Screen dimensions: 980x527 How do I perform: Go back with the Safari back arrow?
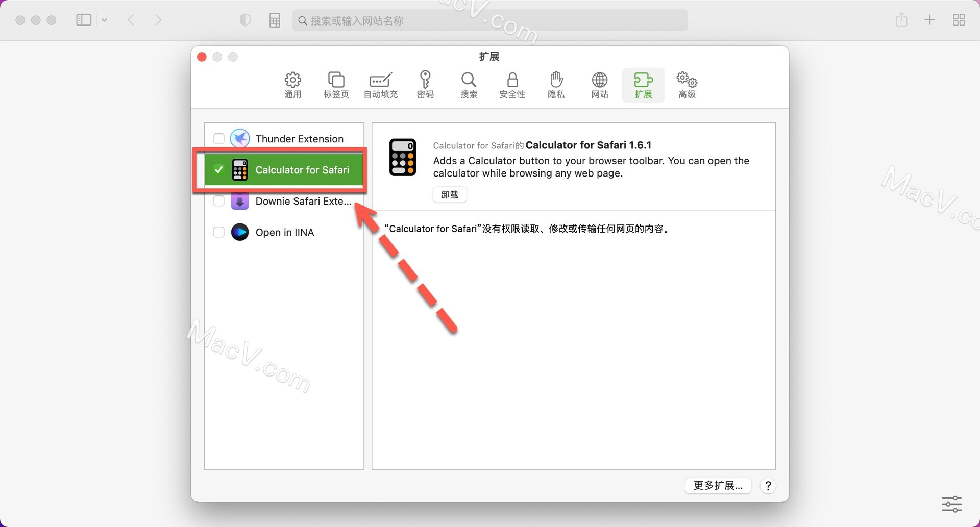131,20
